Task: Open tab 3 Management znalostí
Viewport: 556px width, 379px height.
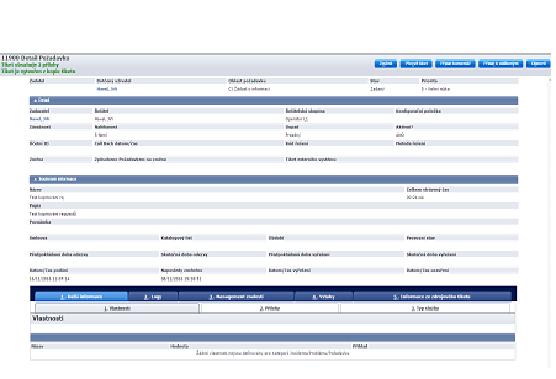Action: [x=237, y=296]
